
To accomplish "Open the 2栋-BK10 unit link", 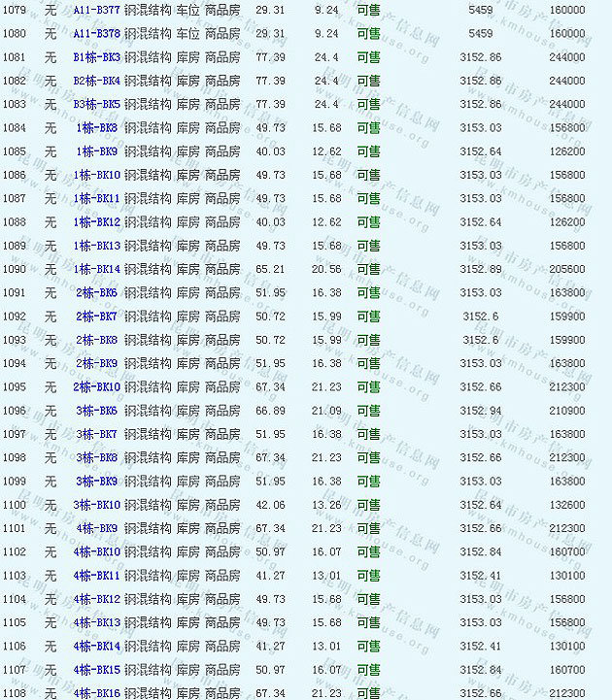I will coord(97,387).
